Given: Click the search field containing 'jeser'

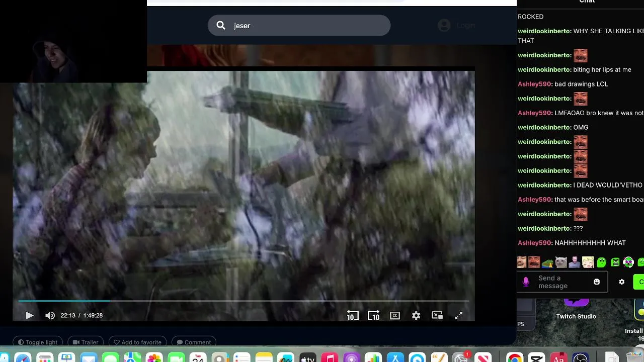Looking at the screenshot, I should (299, 25).
